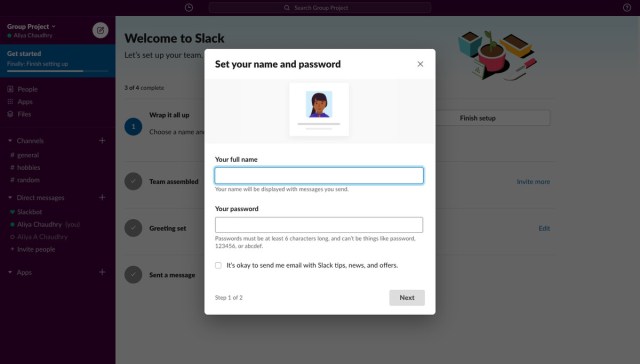
Task: Focus the Your full name field
Action: [319, 175]
